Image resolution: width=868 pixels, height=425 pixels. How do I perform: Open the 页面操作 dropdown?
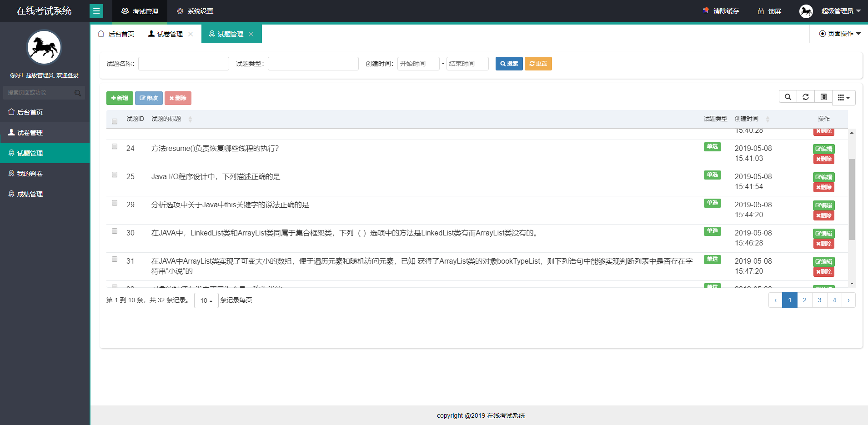point(840,34)
